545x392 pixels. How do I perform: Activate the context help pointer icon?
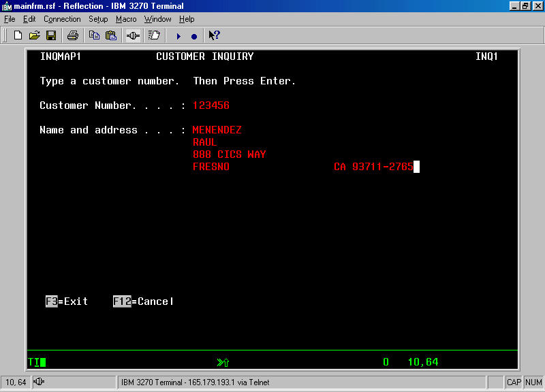point(214,35)
